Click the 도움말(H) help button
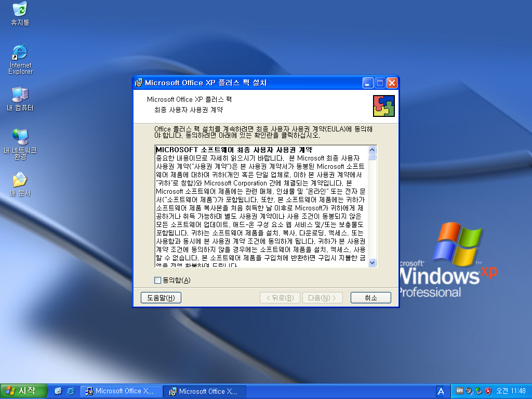Viewport: 532px width, 399px height. tap(161, 298)
